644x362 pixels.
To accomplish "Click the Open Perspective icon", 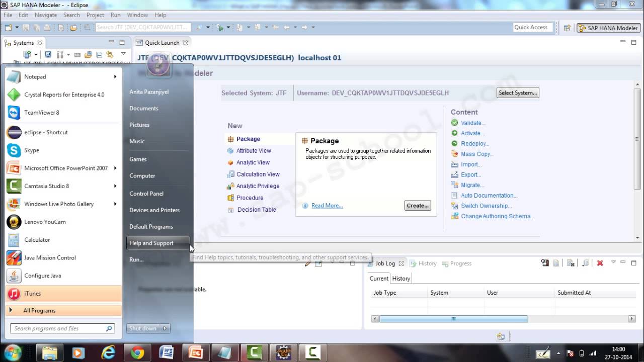I will 567,28.
